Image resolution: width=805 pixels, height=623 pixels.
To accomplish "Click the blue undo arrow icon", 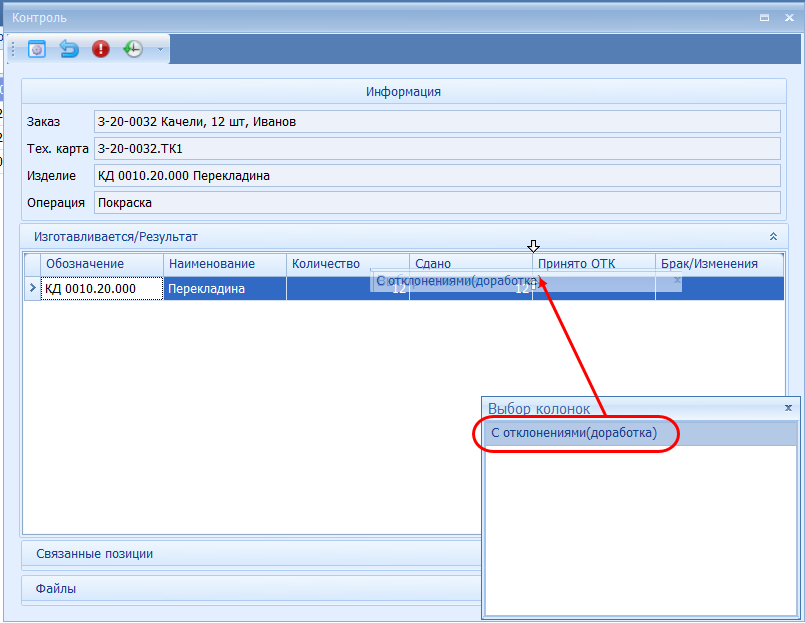I will coord(69,48).
